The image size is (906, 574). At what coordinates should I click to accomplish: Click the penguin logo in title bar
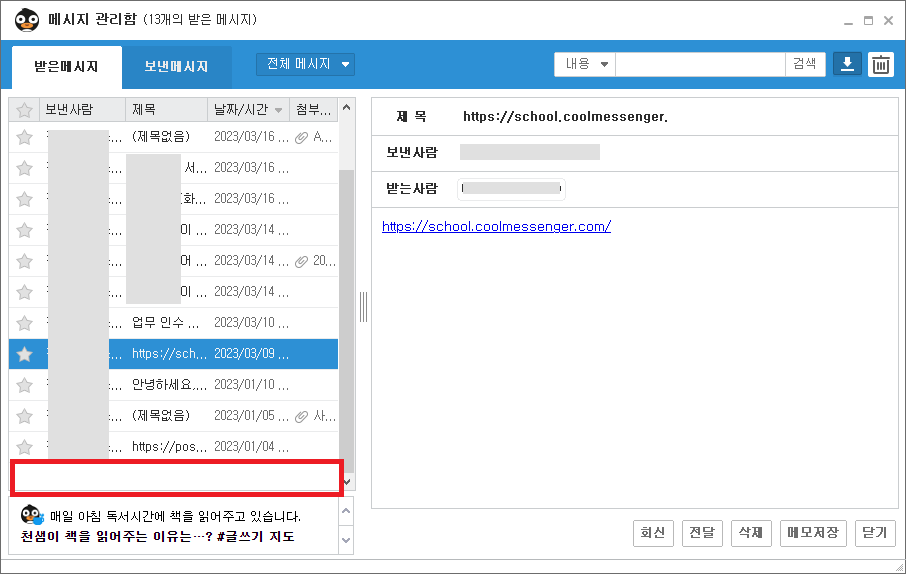point(26,20)
